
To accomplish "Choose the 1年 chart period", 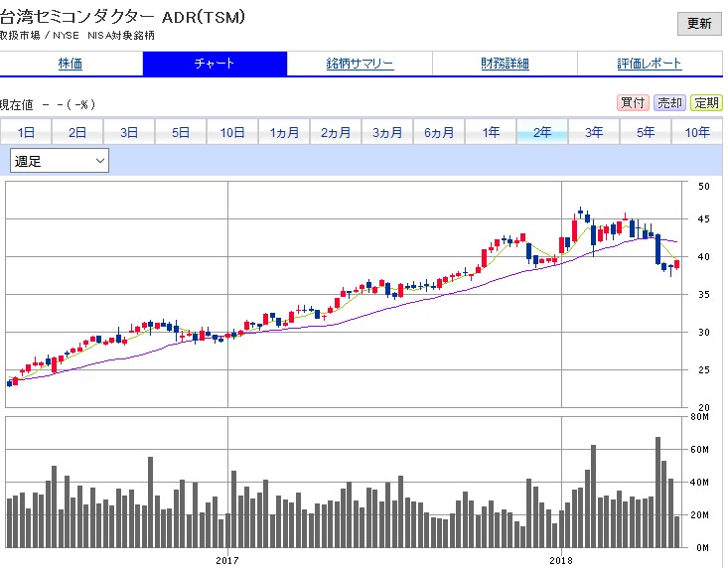I will (491, 132).
